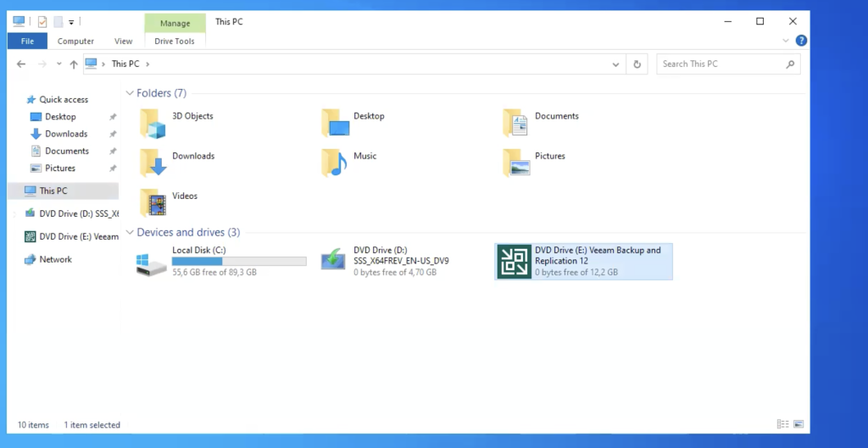Image resolution: width=868 pixels, height=448 pixels.
Task: Select DVD Drive (D:) in navigation pane
Action: coord(71,213)
